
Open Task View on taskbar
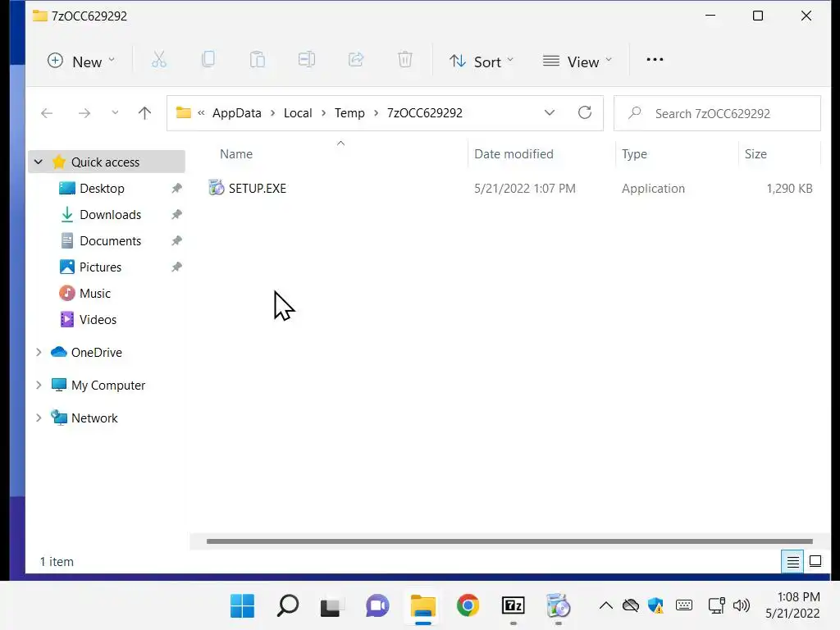[332, 606]
